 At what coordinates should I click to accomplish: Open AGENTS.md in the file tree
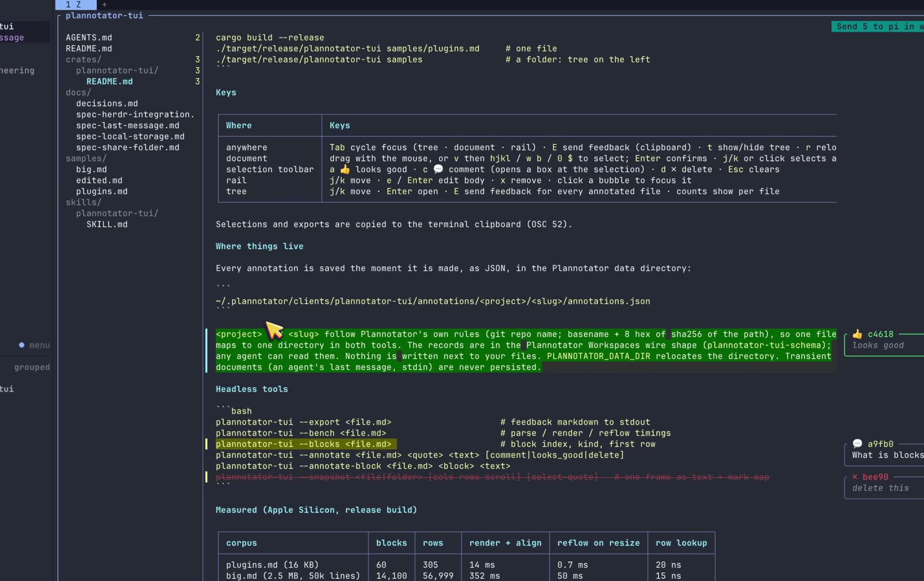coord(89,38)
